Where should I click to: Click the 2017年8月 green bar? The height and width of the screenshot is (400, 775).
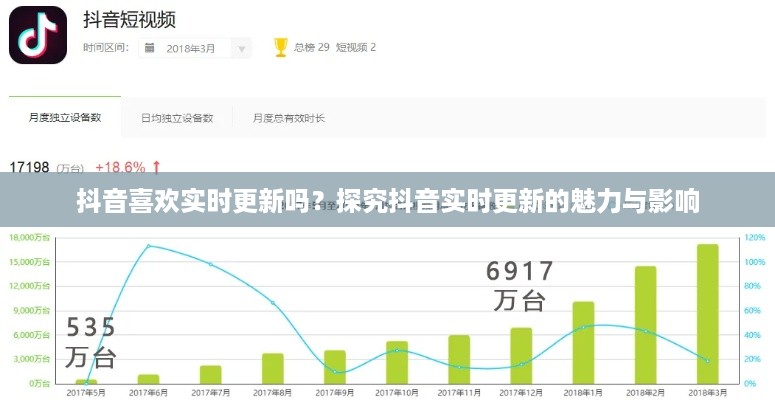coord(273,368)
